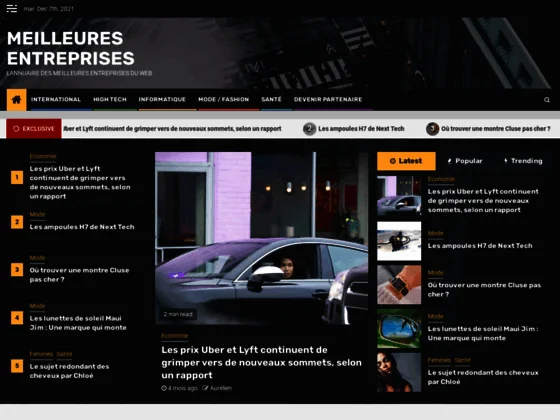Open ticker item 2 Les ampoules H7
Viewport: 560px width, 420px height.
click(354, 129)
